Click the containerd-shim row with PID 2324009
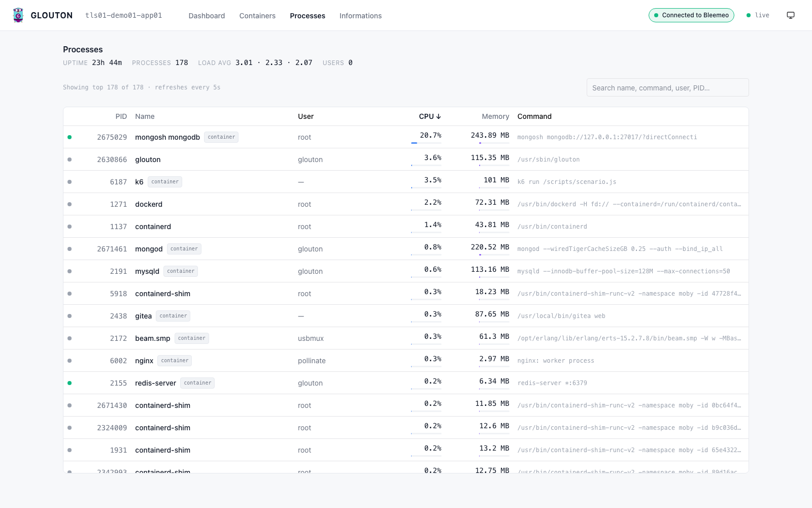Image resolution: width=812 pixels, height=508 pixels. 406,428
